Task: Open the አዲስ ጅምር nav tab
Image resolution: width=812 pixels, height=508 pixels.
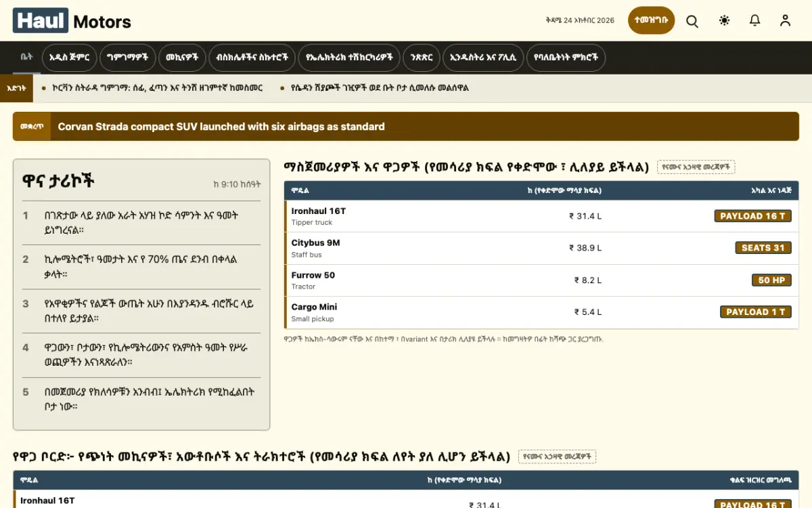Action: click(69, 58)
